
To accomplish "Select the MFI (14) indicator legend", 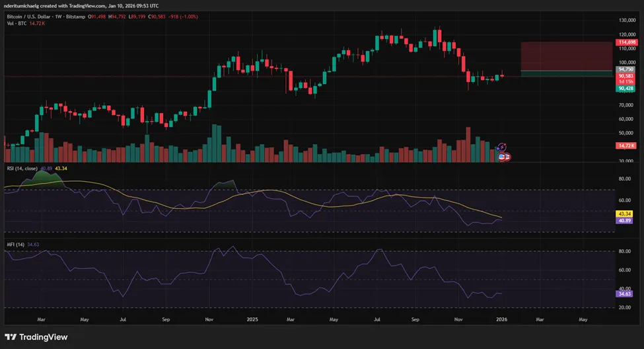I will pyautogui.click(x=16, y=245).
